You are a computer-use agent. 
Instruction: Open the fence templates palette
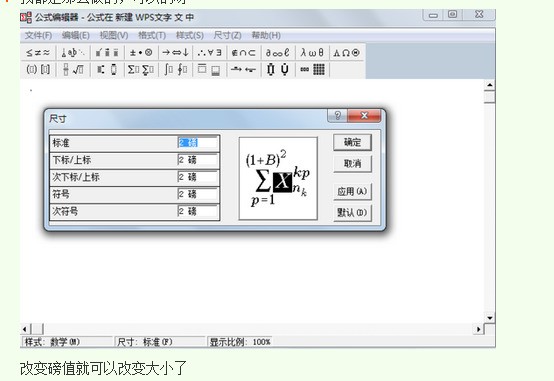(x=38, y=69)
